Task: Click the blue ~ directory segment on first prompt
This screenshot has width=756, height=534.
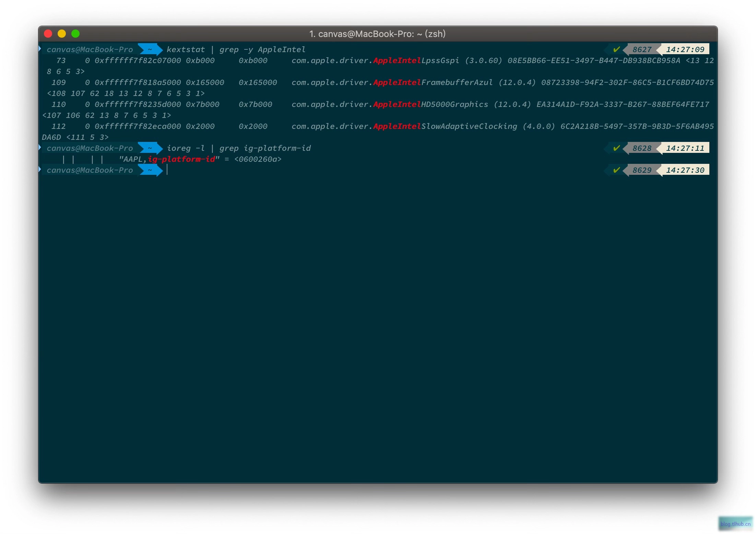Action: (x=150, y=50)
